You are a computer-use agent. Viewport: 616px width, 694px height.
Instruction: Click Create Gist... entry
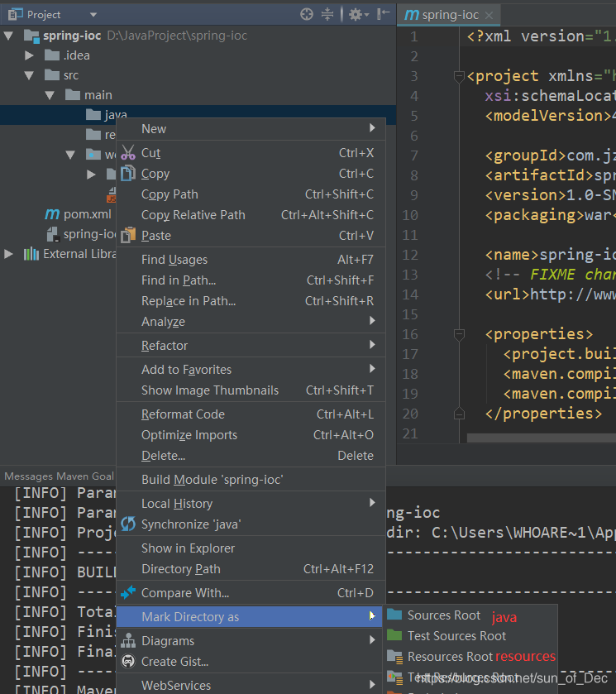pyautogui.click(x=249, y=662)
